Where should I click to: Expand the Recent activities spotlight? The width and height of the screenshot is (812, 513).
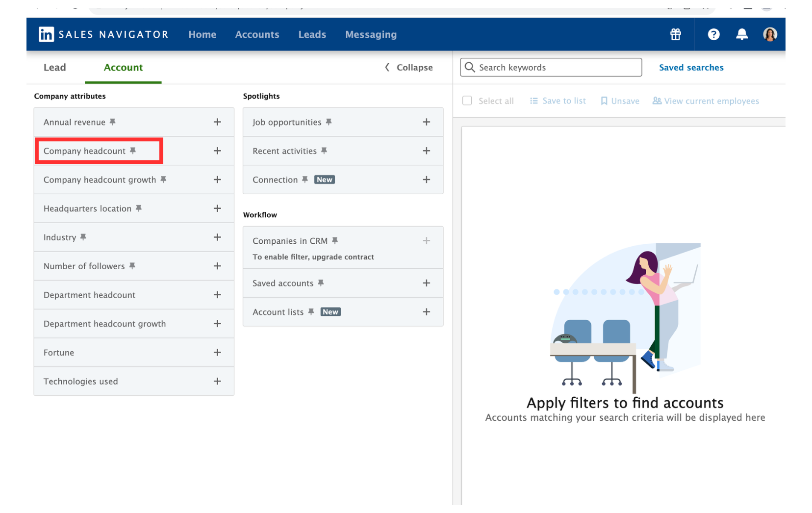tap(426, 151)
